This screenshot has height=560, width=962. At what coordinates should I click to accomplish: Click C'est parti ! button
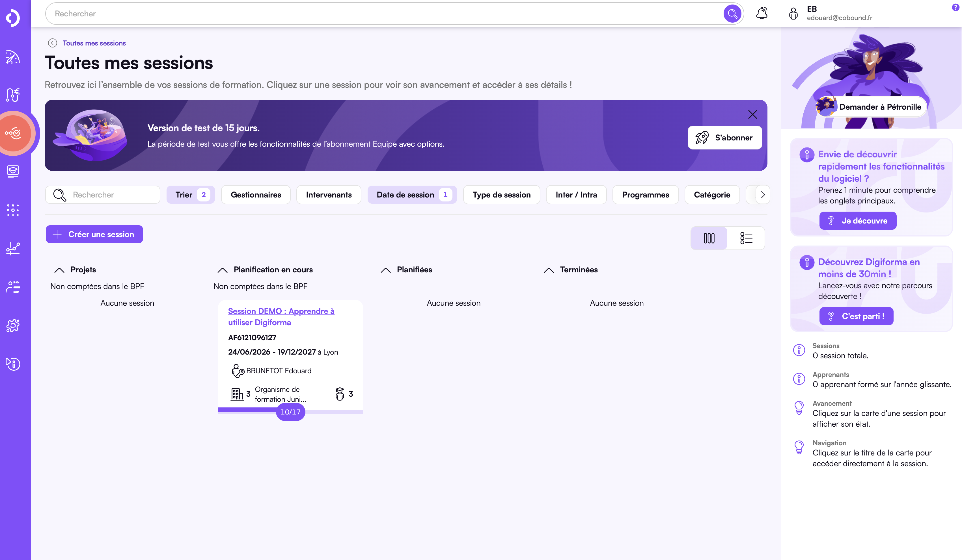coord(856,316)
